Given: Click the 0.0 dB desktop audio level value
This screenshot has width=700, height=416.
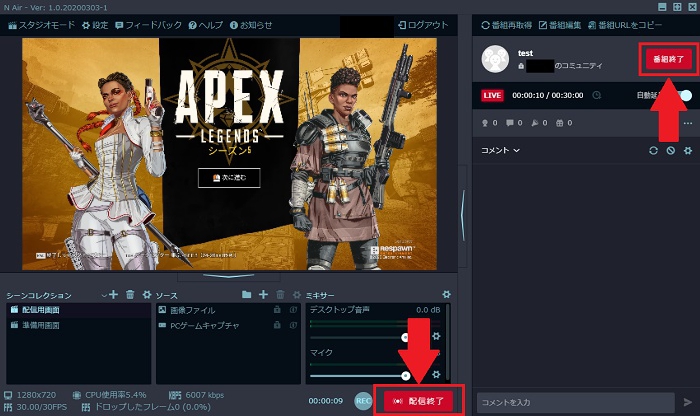Looking at the screenshot, I should coord(428,310).
